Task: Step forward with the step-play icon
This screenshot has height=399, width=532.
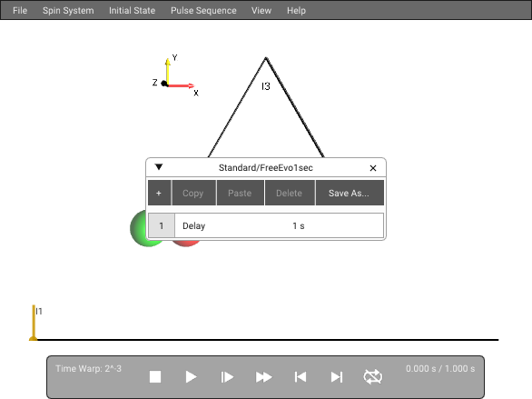Action: click(227, 377)
